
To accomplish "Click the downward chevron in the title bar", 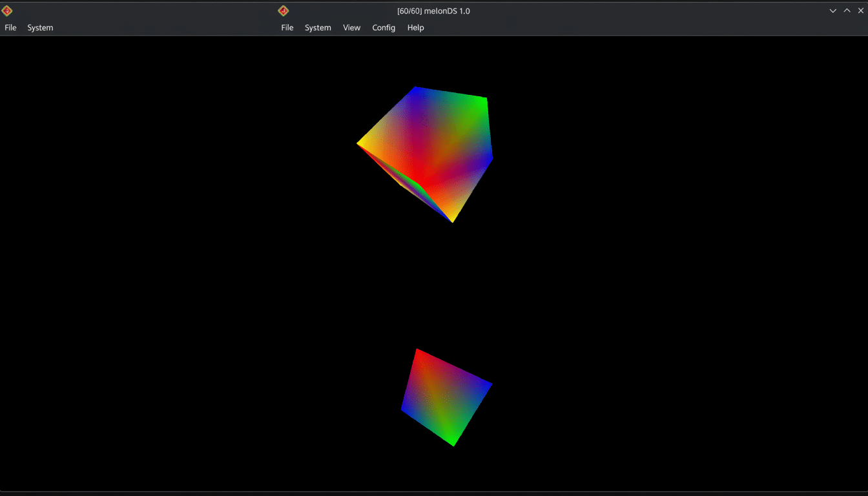I will [832, 10].
